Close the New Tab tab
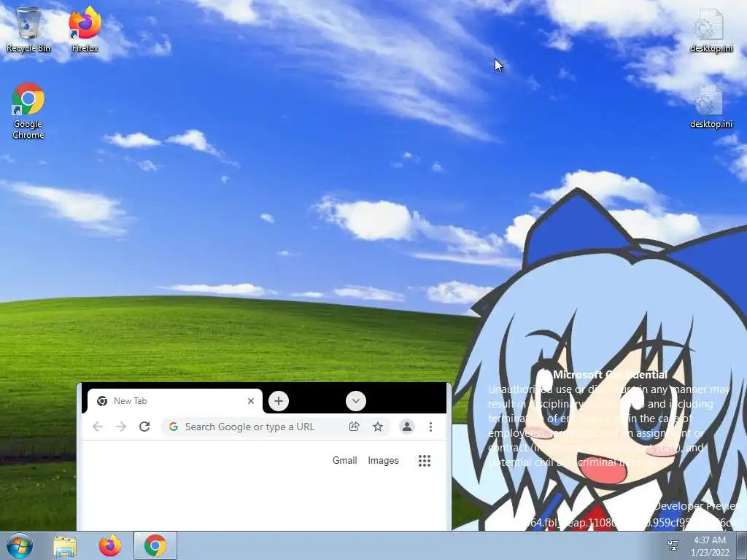This screenshot has height=560, width=747. pos(251,401)
